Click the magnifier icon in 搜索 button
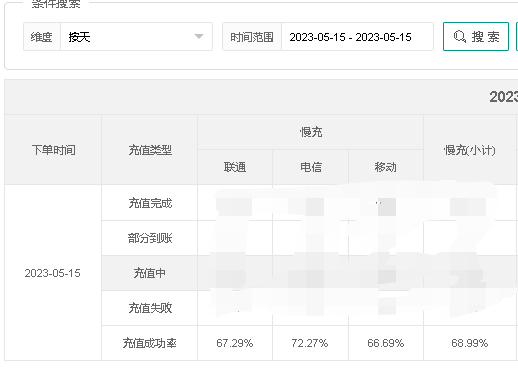The image size is (518, 371). (460, 37)
